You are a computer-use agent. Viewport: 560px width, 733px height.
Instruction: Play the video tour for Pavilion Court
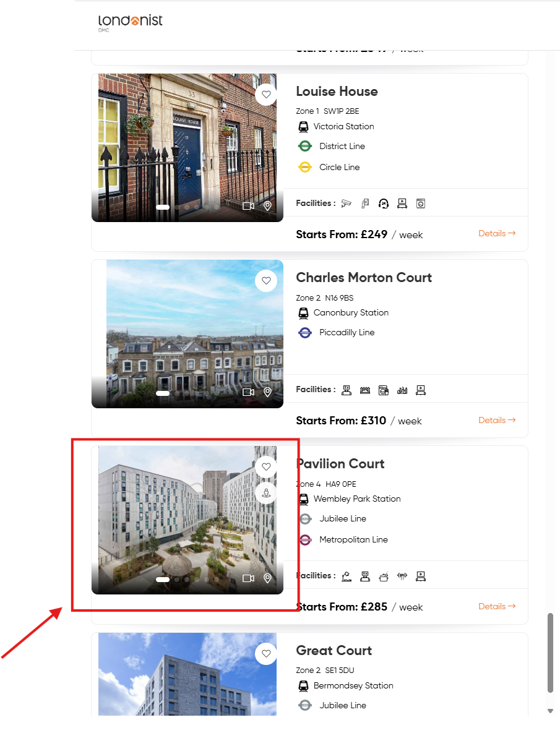[248, 578]
